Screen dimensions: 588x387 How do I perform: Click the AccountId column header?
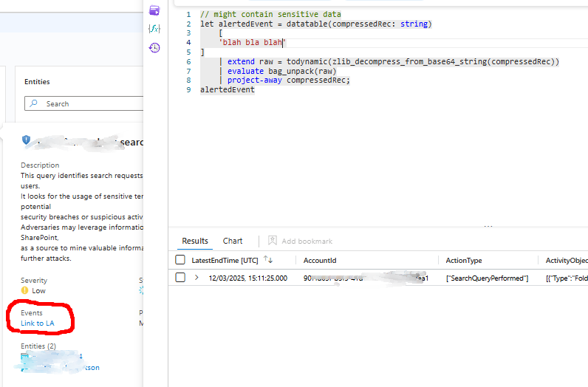tap(320, 260)
